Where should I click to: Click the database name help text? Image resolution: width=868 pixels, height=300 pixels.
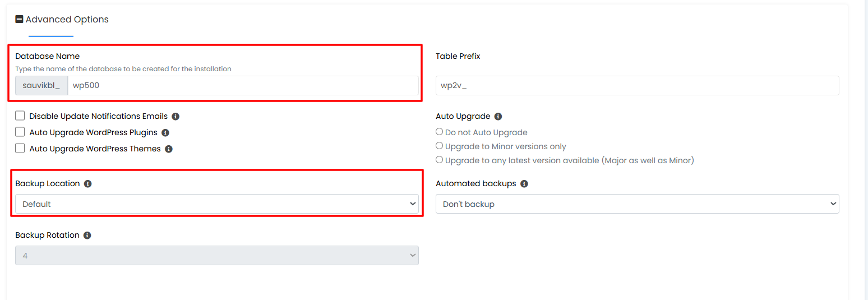[x=123, y=69]
